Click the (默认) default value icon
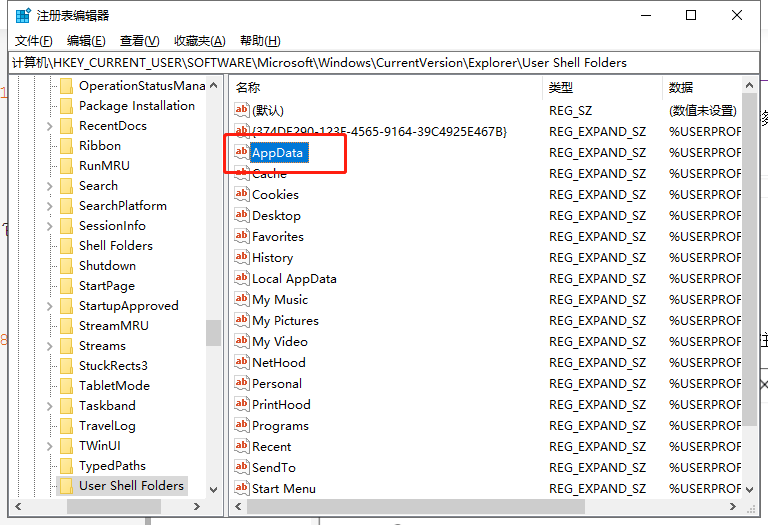This screenshot has height=525, width=768. point(241,110)
